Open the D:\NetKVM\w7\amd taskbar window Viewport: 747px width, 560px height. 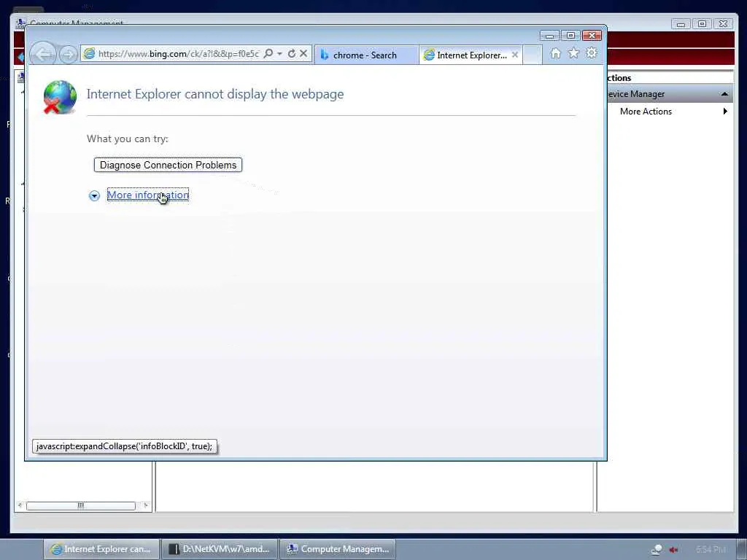(x=219, y=549)
